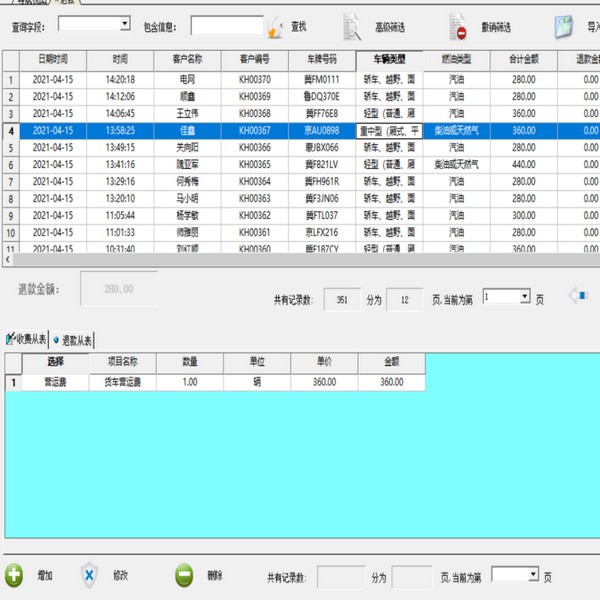Open the 查询字段 dropdown

coord(124,23)
